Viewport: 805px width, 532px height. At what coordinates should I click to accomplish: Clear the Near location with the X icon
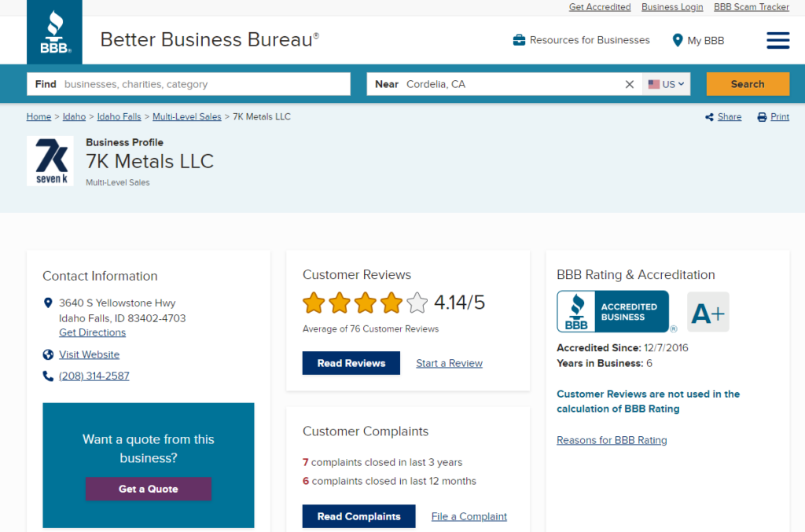click(630, 84)
